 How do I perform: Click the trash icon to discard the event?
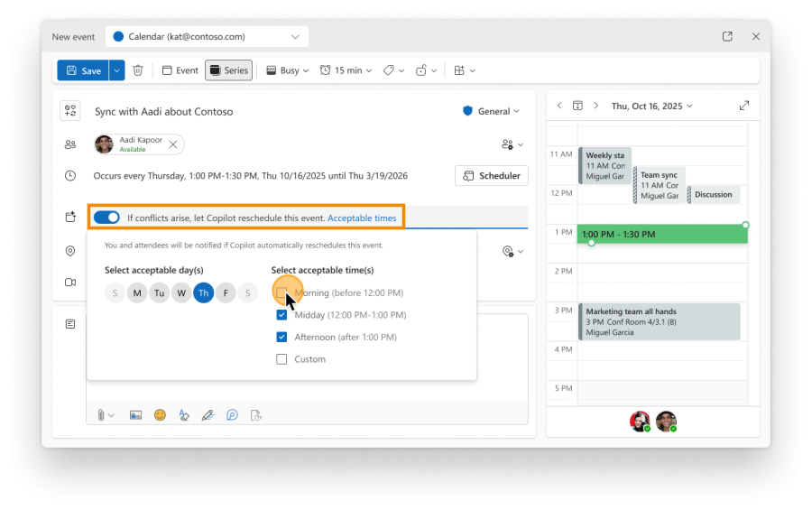click(x=138, y=70)
